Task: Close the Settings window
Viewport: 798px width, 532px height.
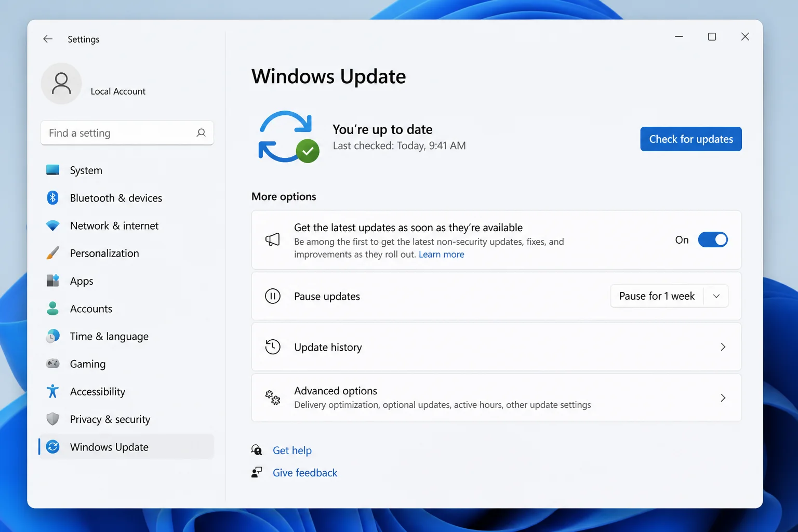Action: (745, 36)
